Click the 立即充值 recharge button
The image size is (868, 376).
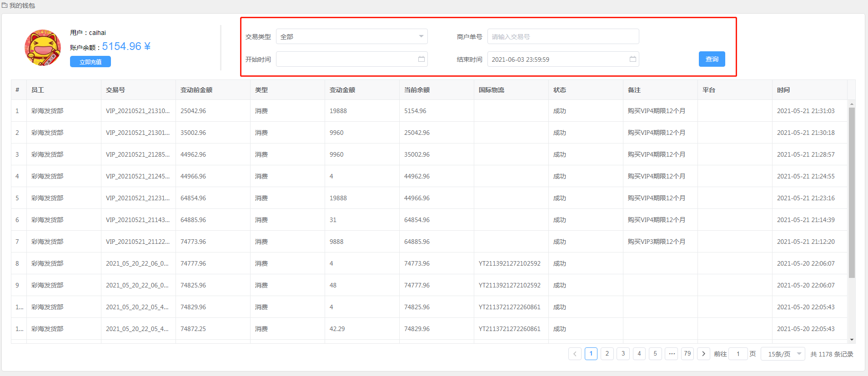click(x=90, y=62)
